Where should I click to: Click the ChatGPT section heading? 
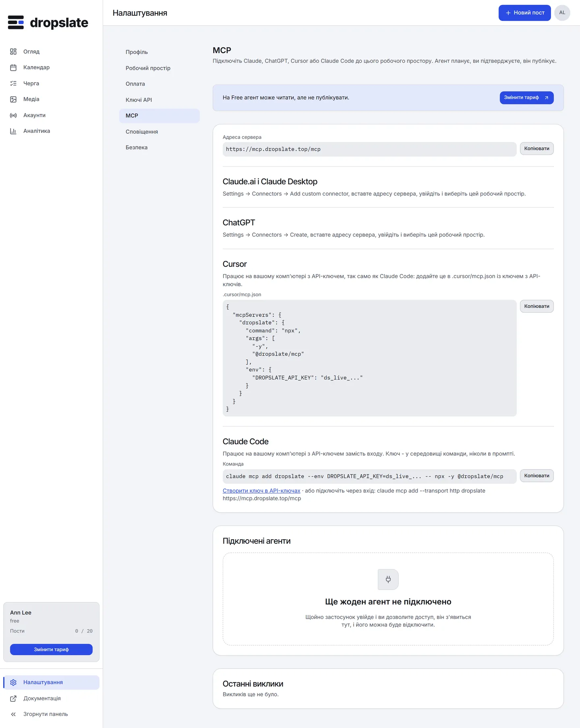pyautogui.click(x=239, y=223)
